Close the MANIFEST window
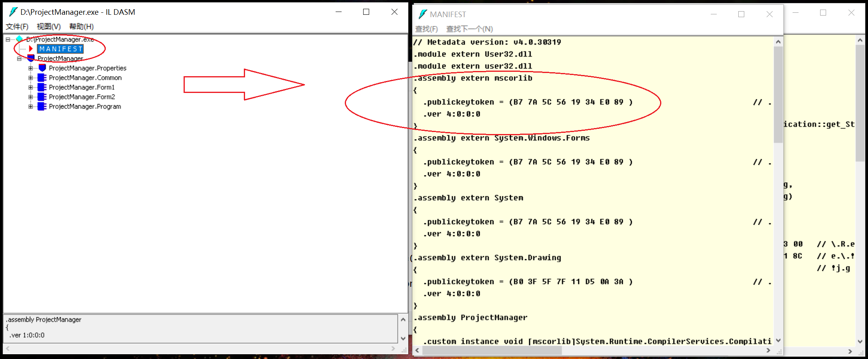This screenshot has width=868, height=359. click(770, 14)
